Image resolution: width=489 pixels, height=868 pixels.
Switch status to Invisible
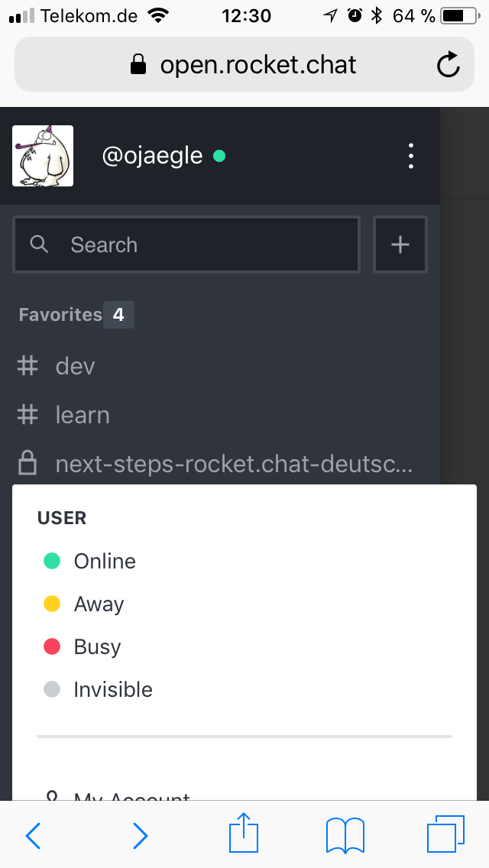coord(112,689)
